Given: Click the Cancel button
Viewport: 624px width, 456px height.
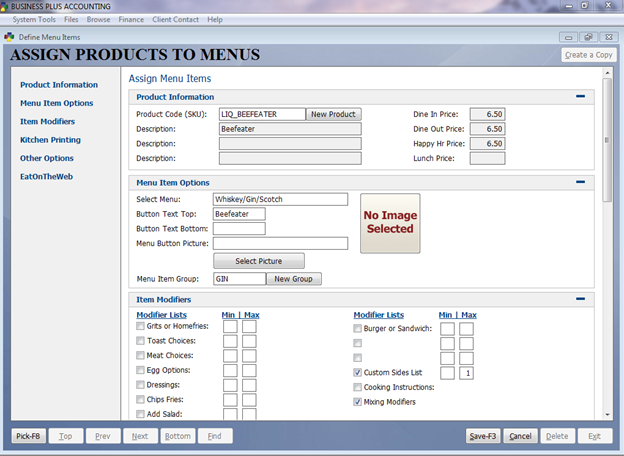Looking at the screenshot, I should click(x=520, y=436).
